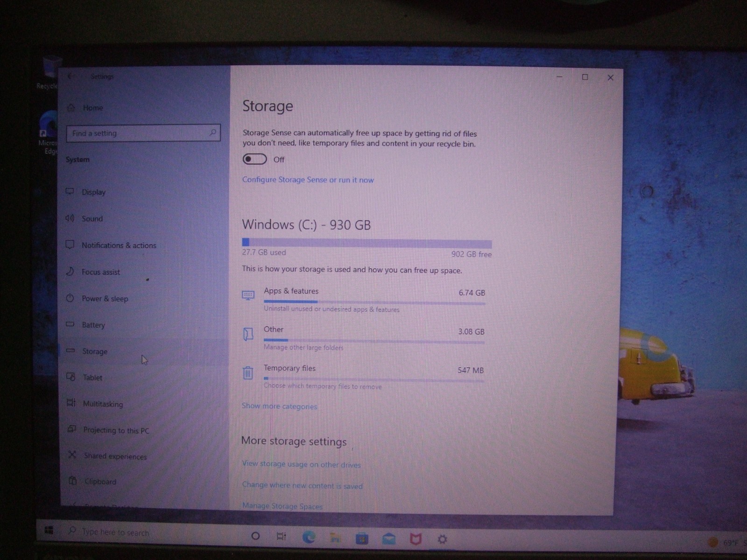Click the Tablet icon in sidebar
This screenshot has width=747, height=560.
pyautogui.click(x=71, y=377)
